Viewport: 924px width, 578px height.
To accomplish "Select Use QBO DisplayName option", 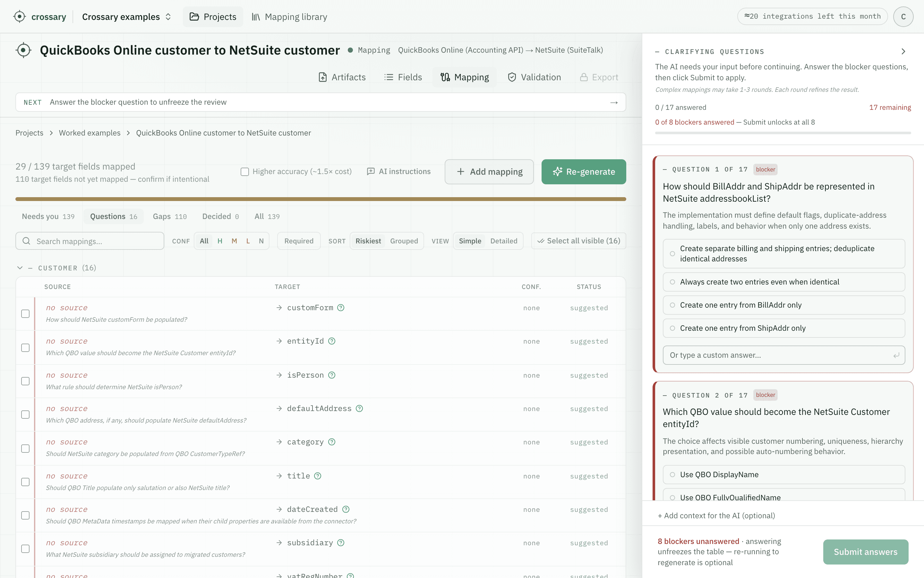I will coord(783,474).
